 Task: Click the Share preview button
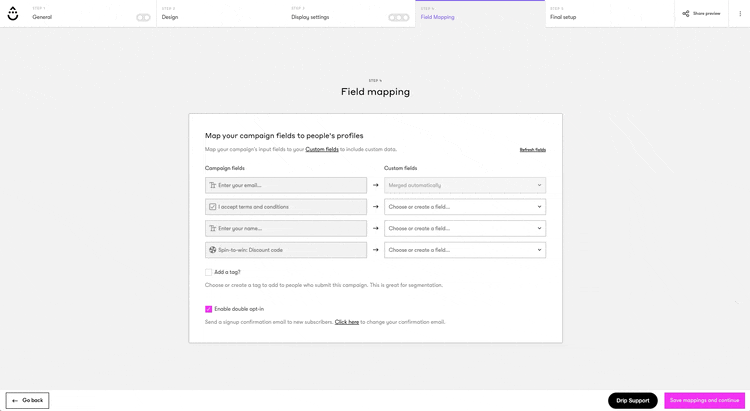[701, 13]
